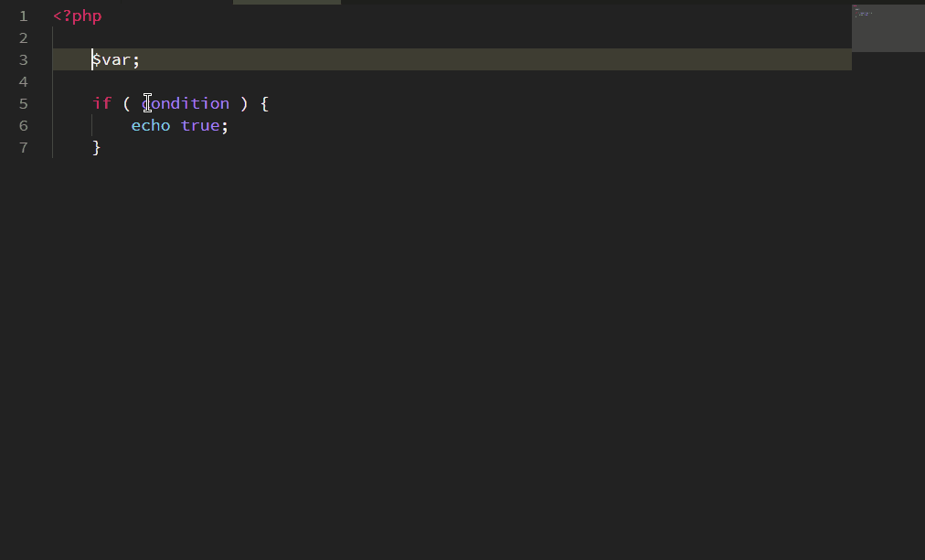Click the closing brace on line 7
This screenshot has height=560, width=925.
(x=95, y=147)
